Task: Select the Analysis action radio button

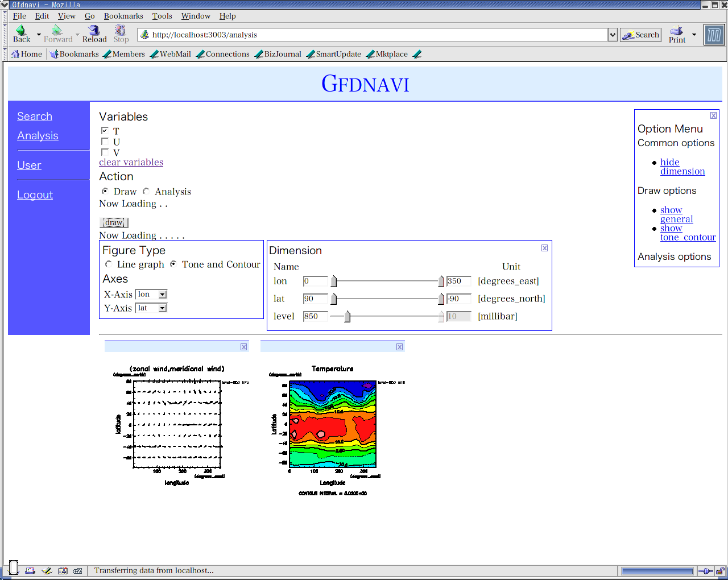Action: (146, 191)
